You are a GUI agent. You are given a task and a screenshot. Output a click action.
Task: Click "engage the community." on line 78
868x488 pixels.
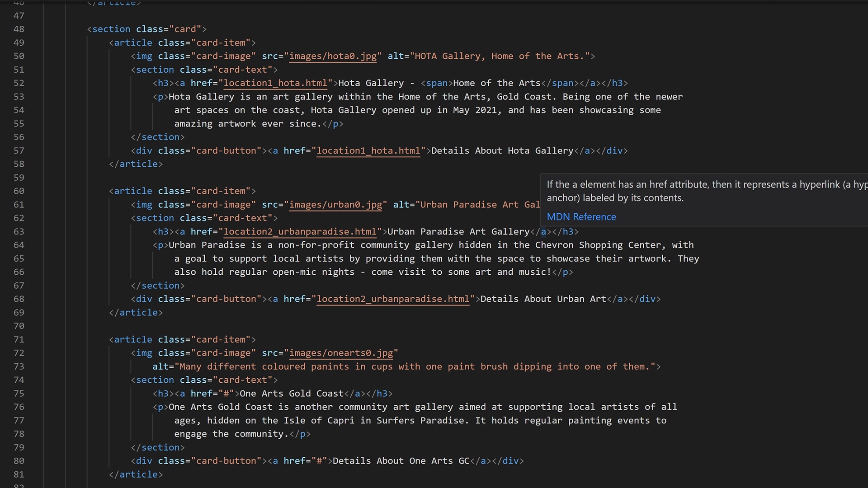231,434
